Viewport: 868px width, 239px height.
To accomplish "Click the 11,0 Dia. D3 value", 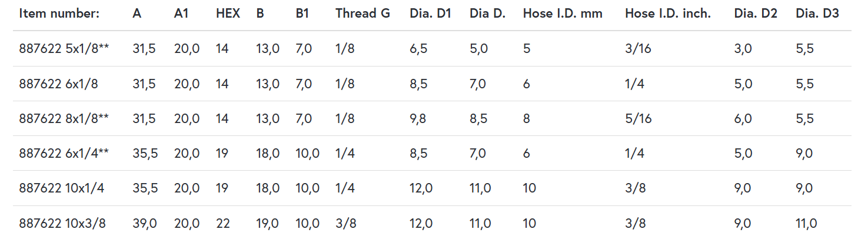I will point(806,224).
